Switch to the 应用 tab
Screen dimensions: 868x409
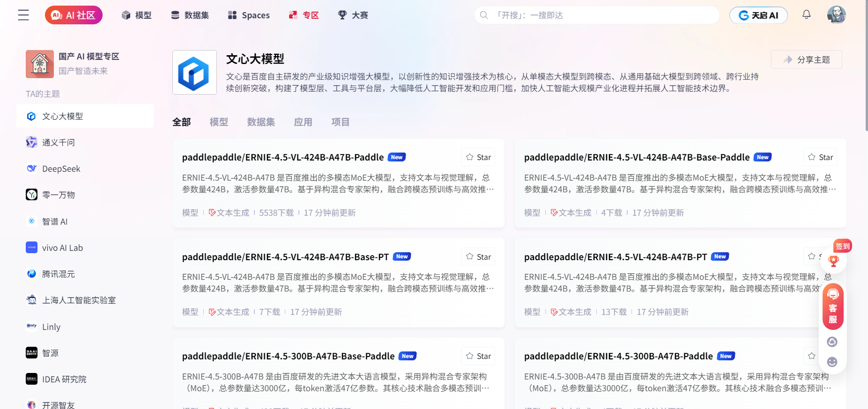(x=303, y=122)
